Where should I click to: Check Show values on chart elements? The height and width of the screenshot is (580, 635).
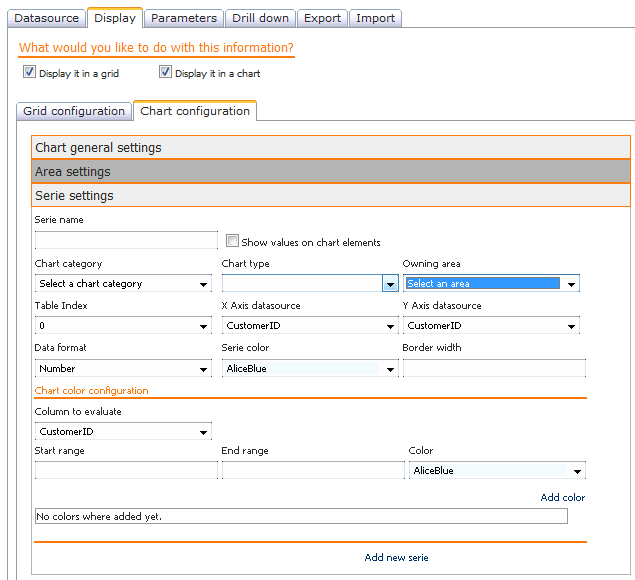point(232,241)
